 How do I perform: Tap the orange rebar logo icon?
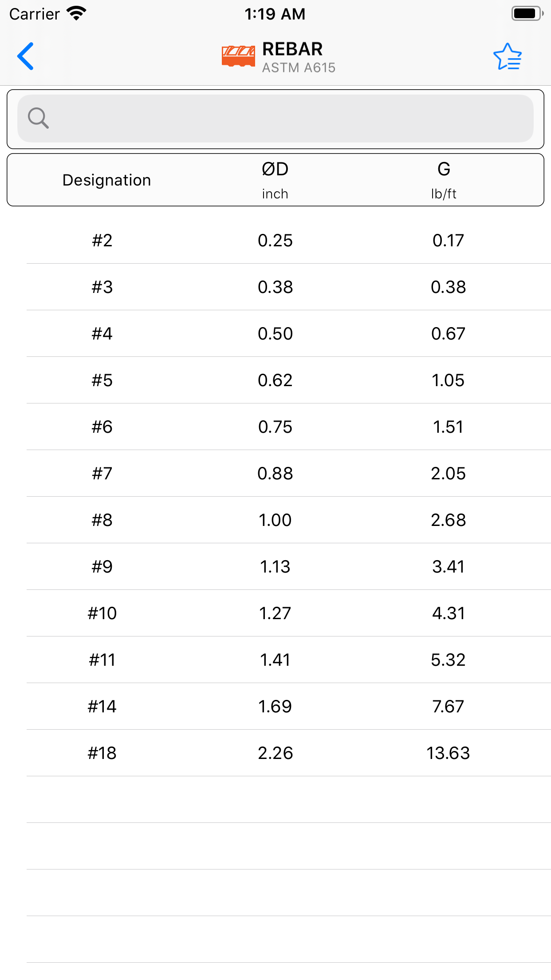coord(238,55)
